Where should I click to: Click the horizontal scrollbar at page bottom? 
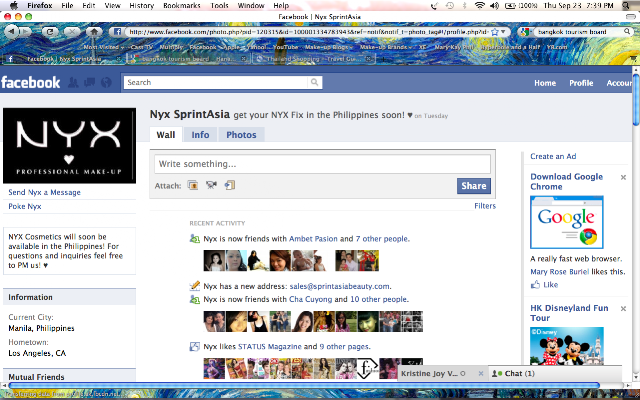pyautogui.click(x=304, y=385)
